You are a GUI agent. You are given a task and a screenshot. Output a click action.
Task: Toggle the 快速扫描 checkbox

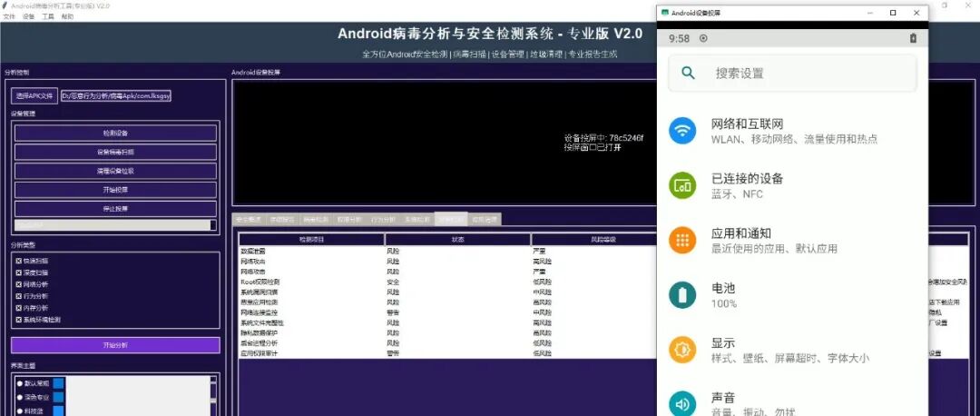19,261
